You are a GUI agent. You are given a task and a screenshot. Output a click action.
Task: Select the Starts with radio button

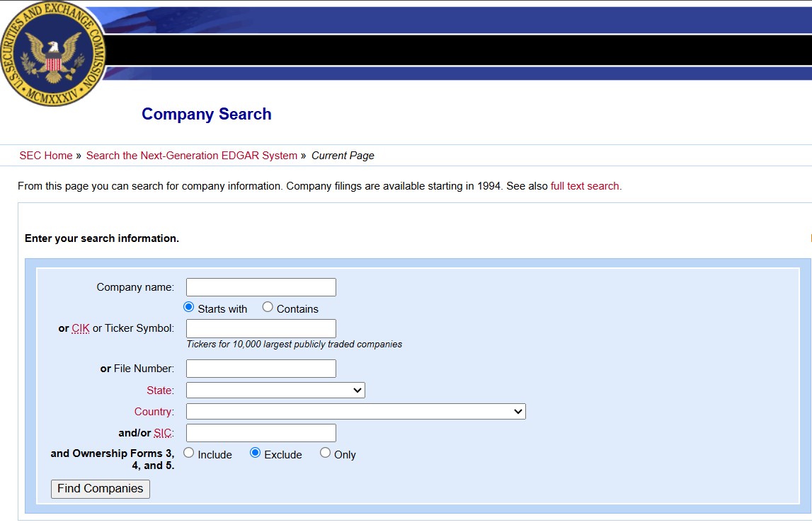coord(188,308)
